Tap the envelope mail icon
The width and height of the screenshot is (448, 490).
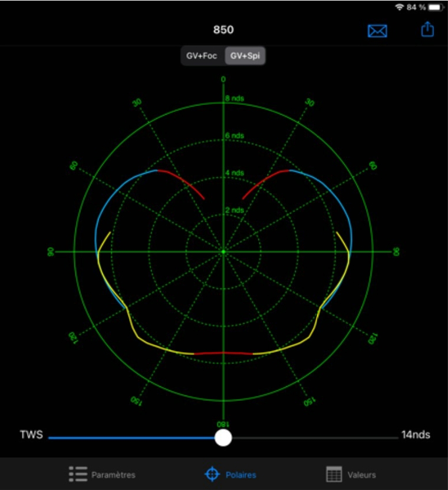click(377, 31)
